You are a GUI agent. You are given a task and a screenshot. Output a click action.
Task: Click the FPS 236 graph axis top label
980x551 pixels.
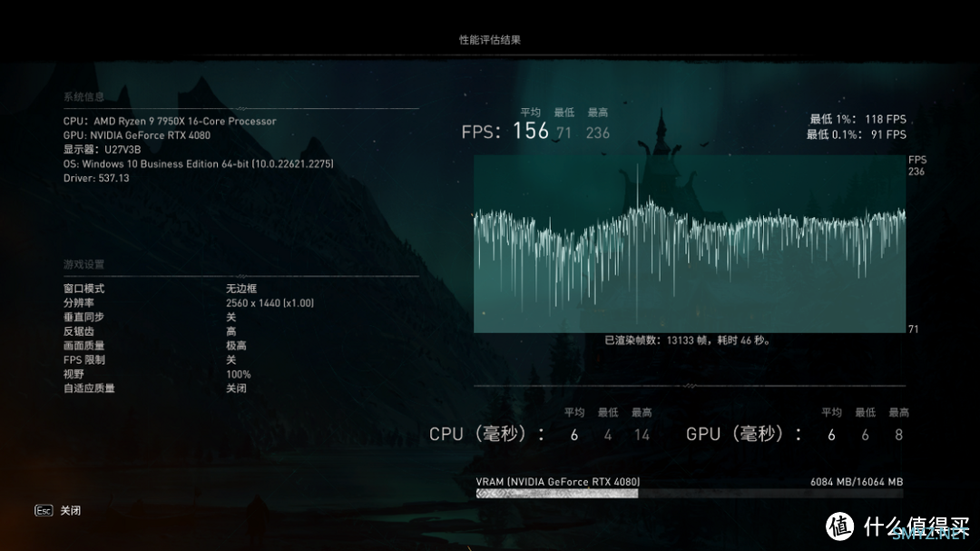pos(916,166)
